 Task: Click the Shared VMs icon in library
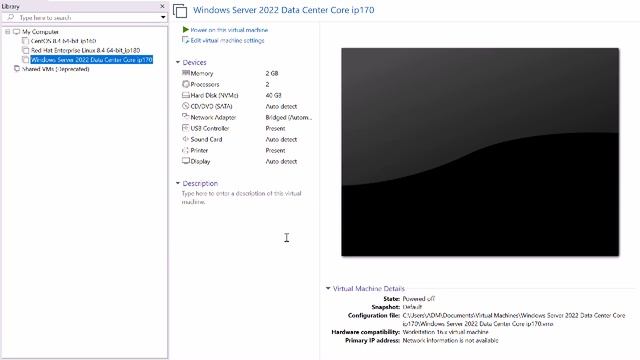point(17,69)
